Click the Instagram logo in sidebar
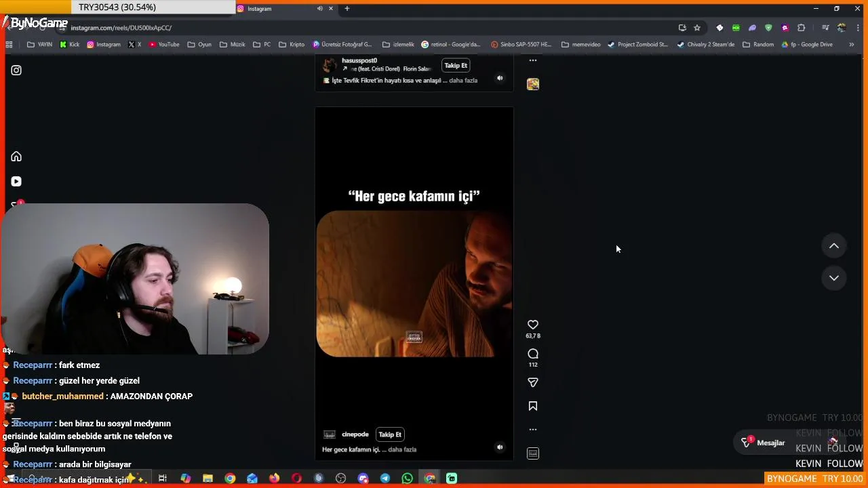The width and height of the screenshot is (868, 488). 16,70
